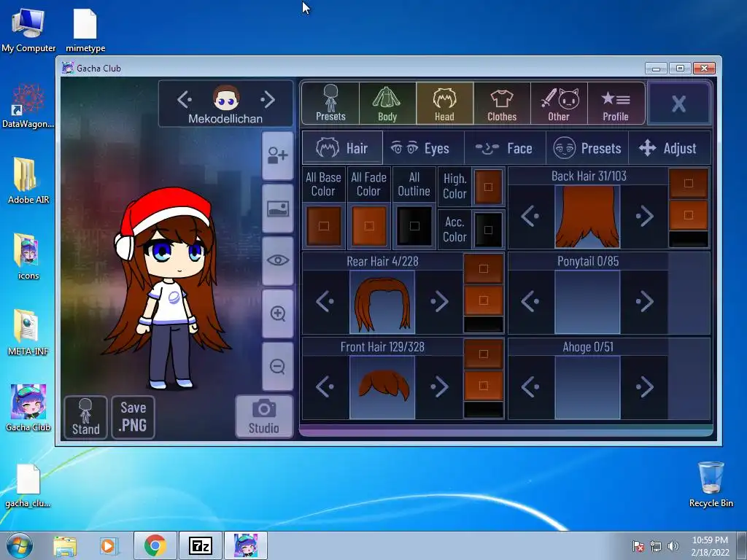The image size is (747, 560).
Task: Go to next Front Hair style
Action: [x=439, y=386]
